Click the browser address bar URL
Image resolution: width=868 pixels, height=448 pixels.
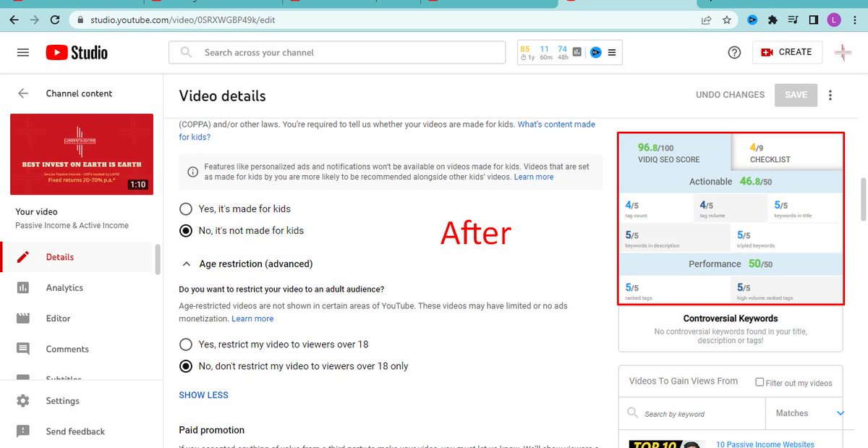coord(182,20)
